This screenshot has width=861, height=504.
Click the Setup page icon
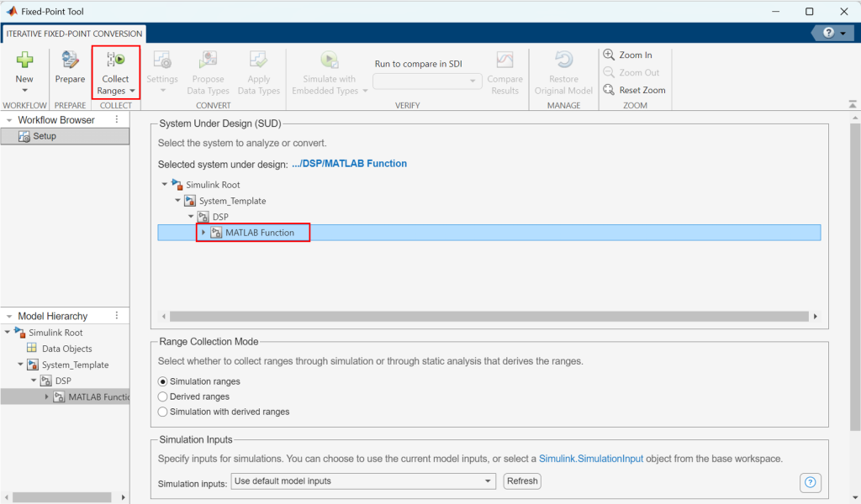(x=24, y=136)
